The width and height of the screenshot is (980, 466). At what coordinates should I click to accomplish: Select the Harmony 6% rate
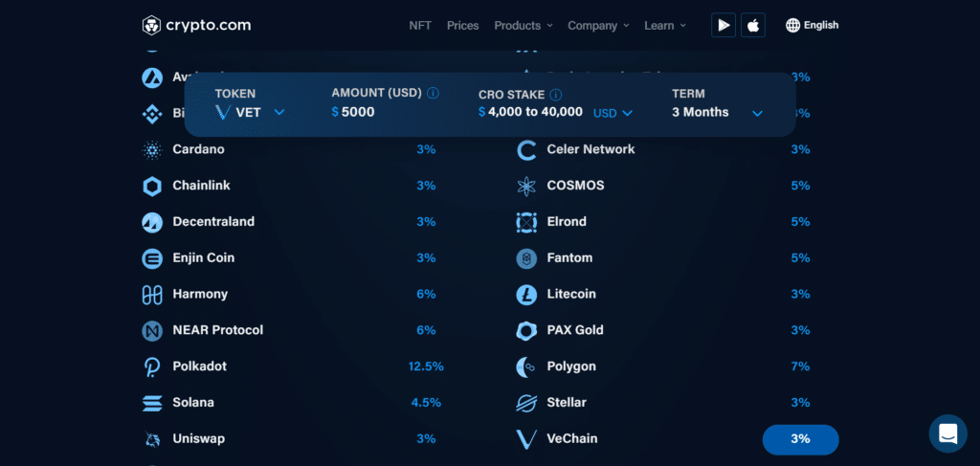[x=426, y=294]
